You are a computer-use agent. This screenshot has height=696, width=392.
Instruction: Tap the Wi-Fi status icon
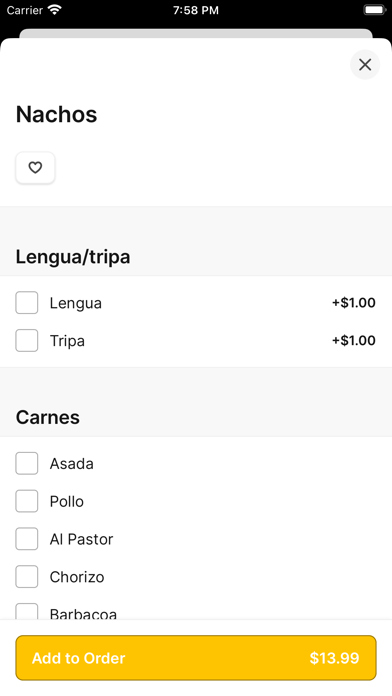[x=55, y=10]
